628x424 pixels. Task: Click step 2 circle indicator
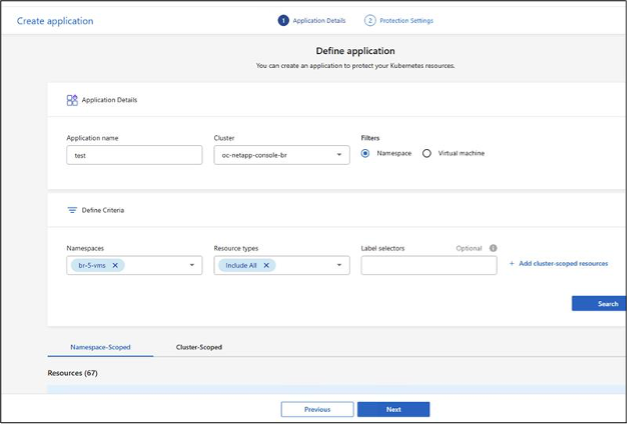tap(370, 20)
